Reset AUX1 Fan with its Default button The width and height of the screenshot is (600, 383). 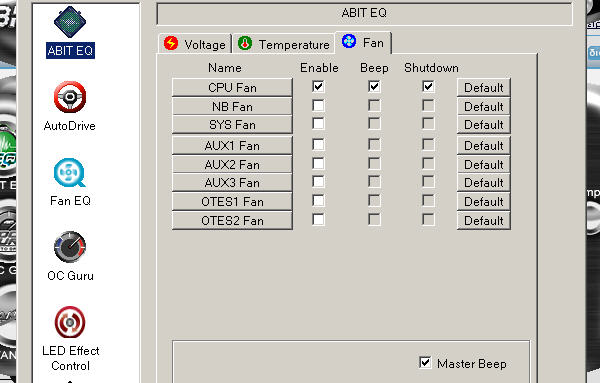[484, 145]
